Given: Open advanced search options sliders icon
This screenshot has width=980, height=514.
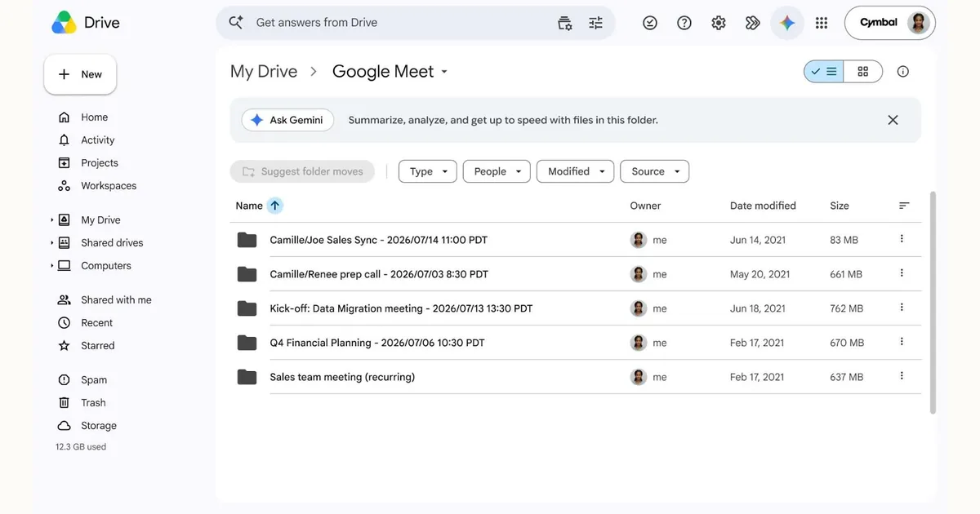Looking at the screenshot, I should (x=596, y=23).
